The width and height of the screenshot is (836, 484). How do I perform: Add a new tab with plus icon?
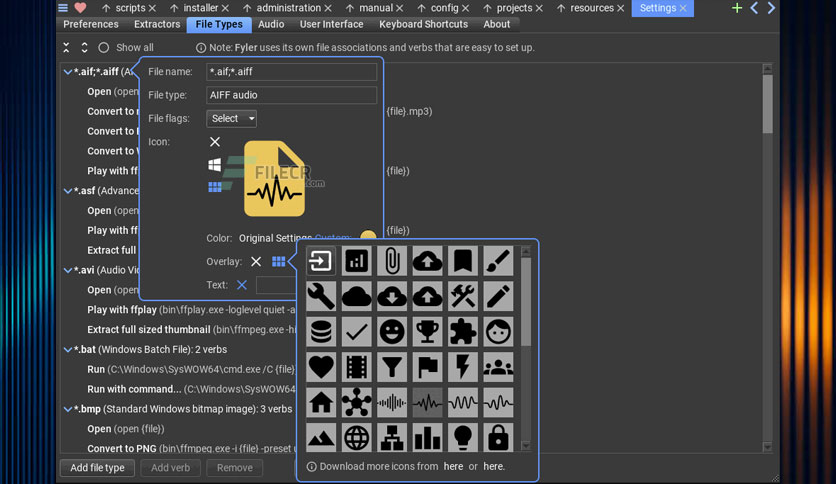click(x=737, y=7)
